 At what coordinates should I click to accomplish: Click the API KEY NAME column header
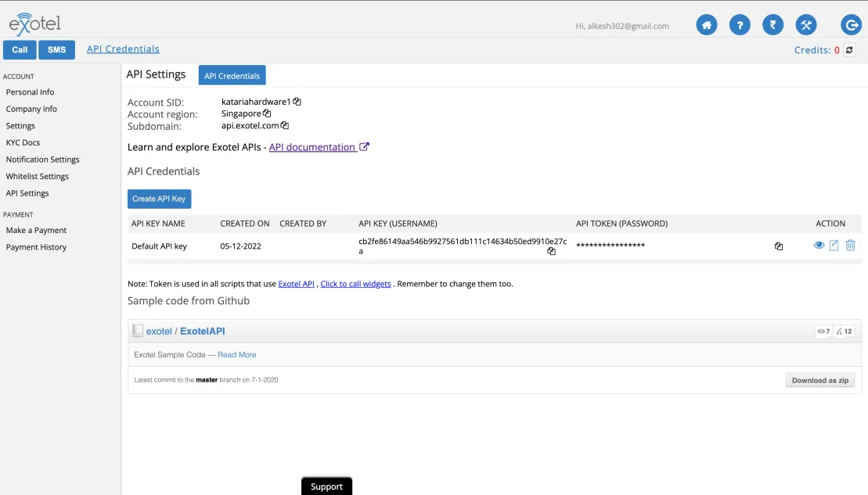[158, 224]
